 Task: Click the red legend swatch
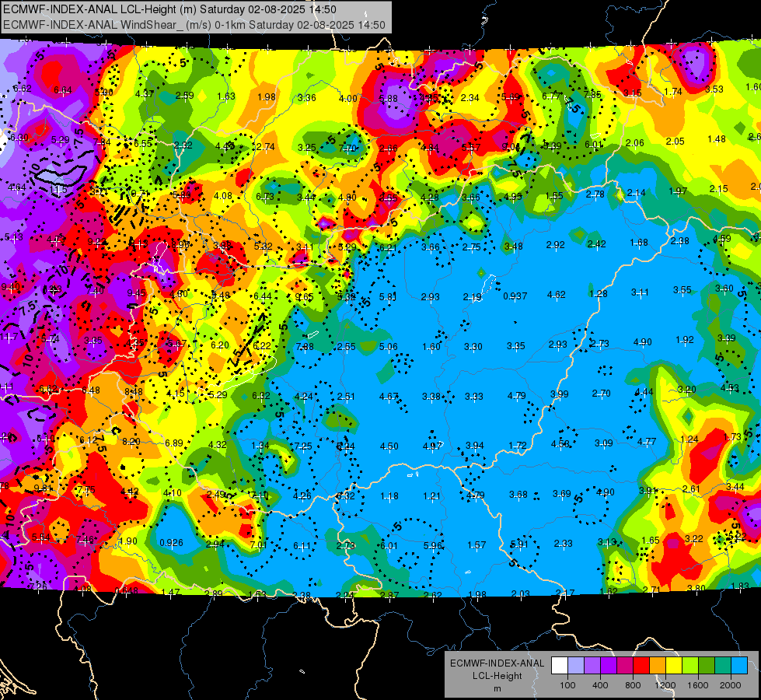[x=641, y=666]
